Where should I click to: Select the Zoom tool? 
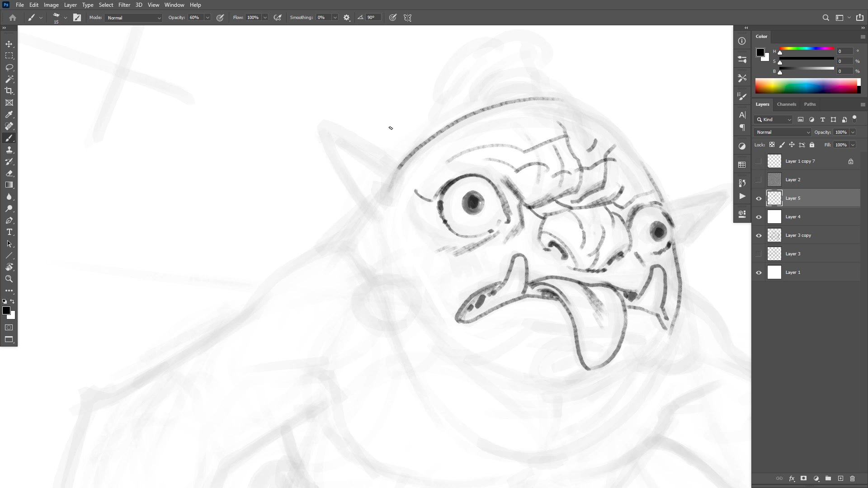click(x=9, y=279)
